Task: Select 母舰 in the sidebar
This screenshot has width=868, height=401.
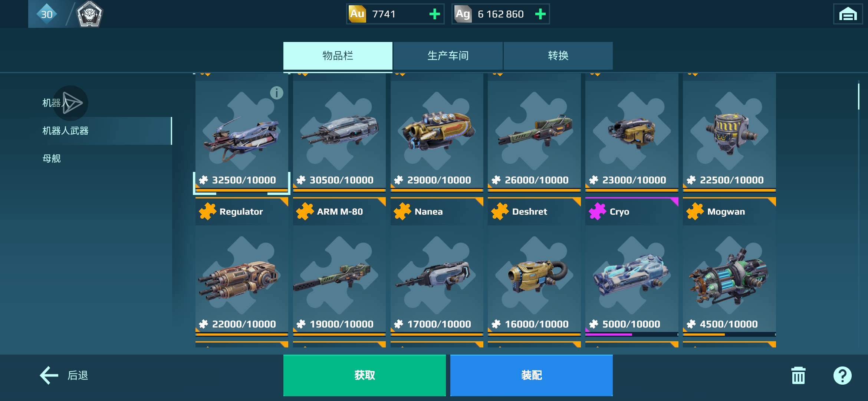Action: (x=52, y=159)
